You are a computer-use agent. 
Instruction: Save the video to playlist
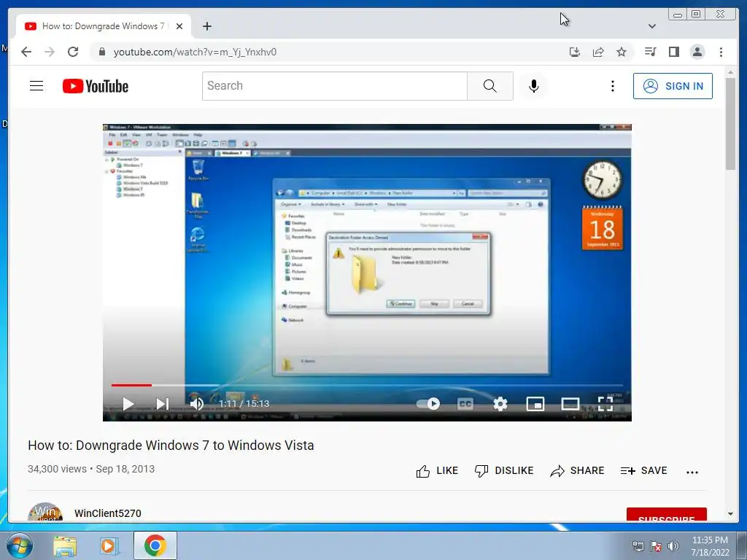tap(643, 471)
